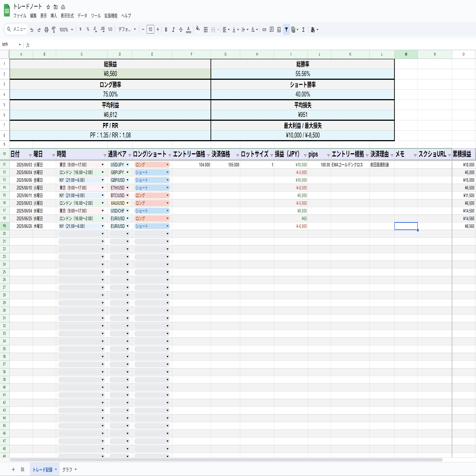Apply the ¥ currency format

pyautogui.click(x=80, y=30)
